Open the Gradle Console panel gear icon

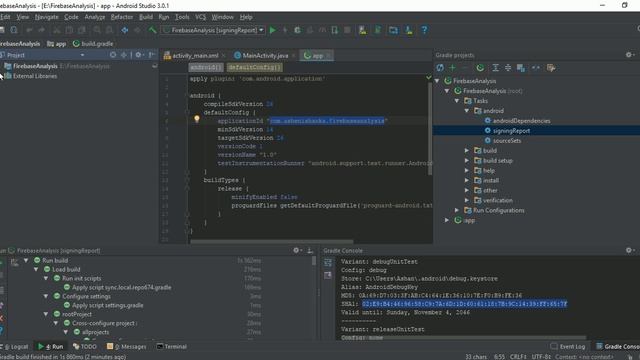click(x=629, y=250)
